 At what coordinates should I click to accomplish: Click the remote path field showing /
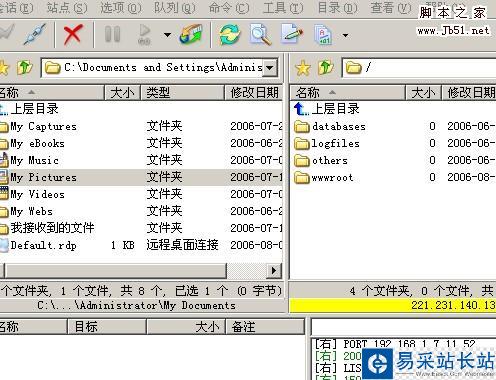click(x=419, y=68)
